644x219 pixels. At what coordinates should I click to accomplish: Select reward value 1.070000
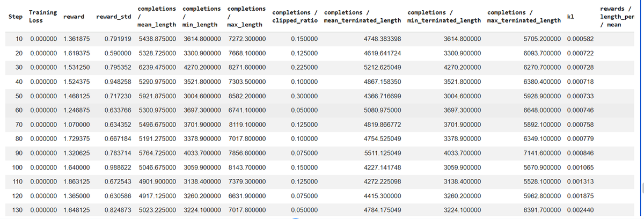(x=76, y=125)
